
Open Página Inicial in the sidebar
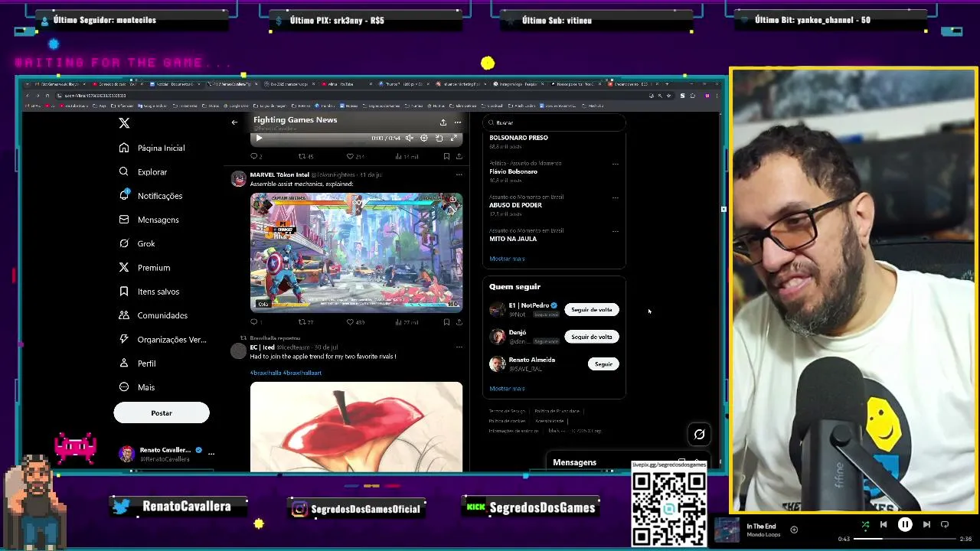pyautogui.click(x=152, y=148)
